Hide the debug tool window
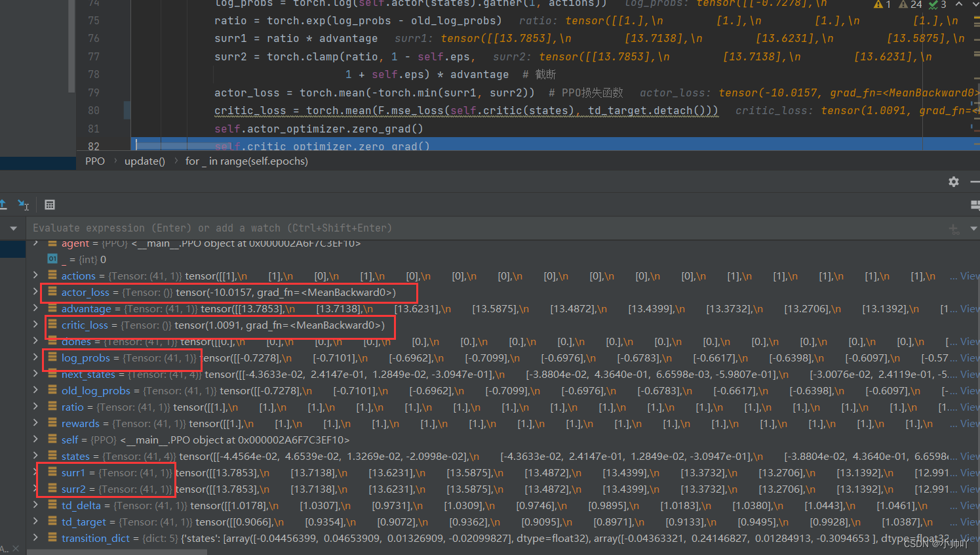This screenshot has width=980, height=555. click(x=975, y=182)
